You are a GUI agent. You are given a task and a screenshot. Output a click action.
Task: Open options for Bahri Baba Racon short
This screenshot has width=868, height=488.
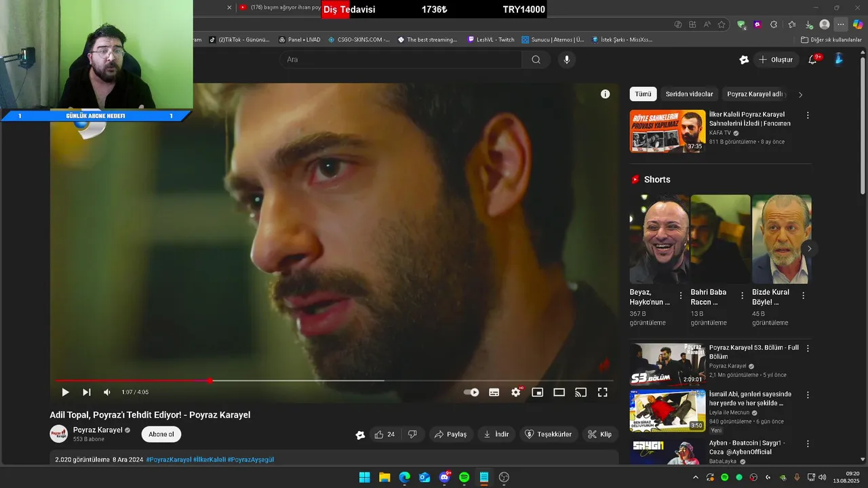pos(742,296)
